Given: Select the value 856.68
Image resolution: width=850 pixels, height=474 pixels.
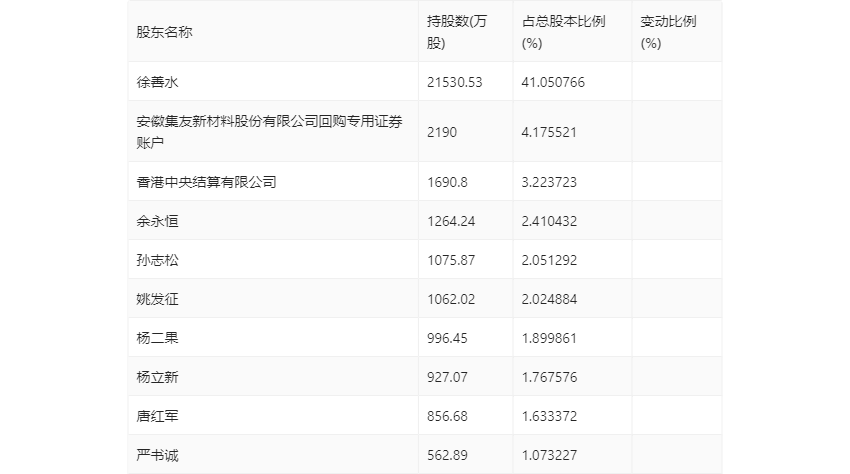Looking at the screenshot, I should (447, 416).
